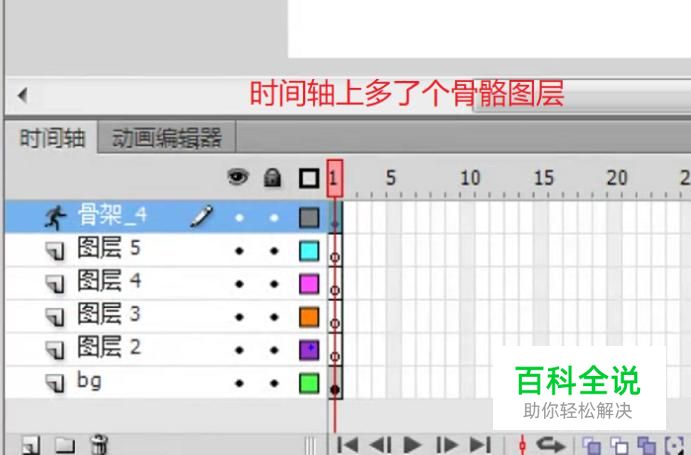691x455 pixels.
Task: Click the center frame icon
Action: (x=522, y=445)
